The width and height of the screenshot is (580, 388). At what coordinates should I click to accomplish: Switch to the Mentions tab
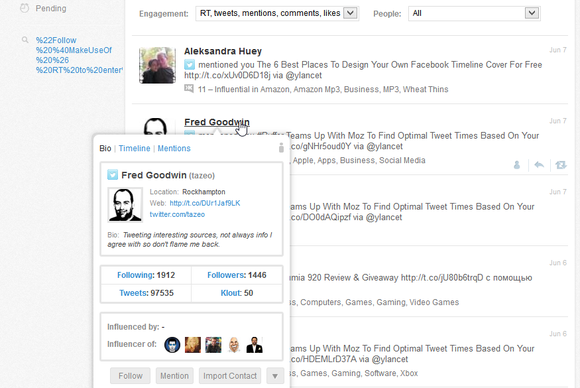(x=174, y=148)
